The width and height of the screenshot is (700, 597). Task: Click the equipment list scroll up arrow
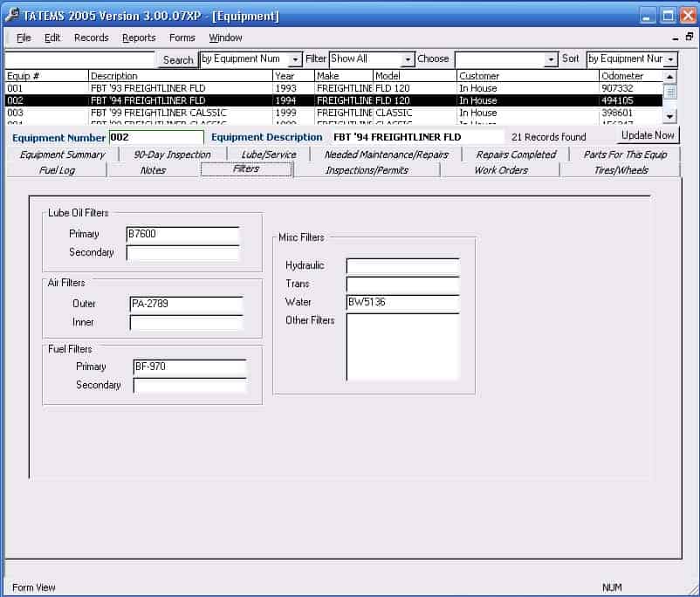669,77
